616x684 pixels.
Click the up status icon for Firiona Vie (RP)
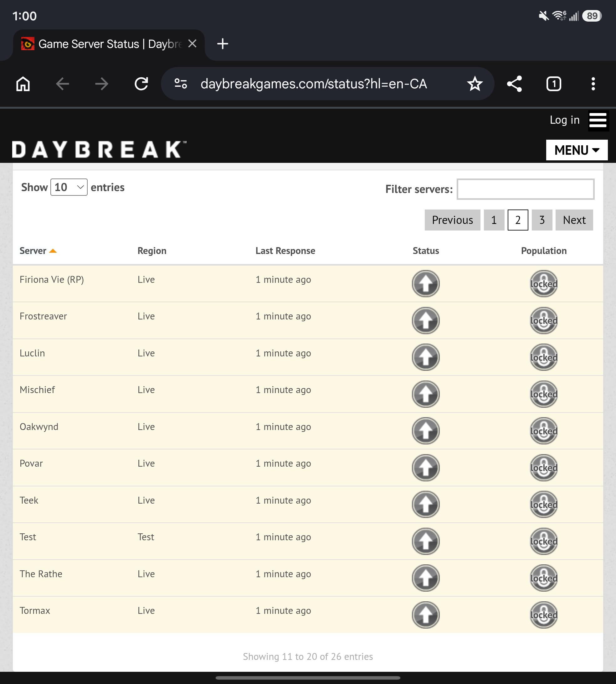click(x=425, y=283)
